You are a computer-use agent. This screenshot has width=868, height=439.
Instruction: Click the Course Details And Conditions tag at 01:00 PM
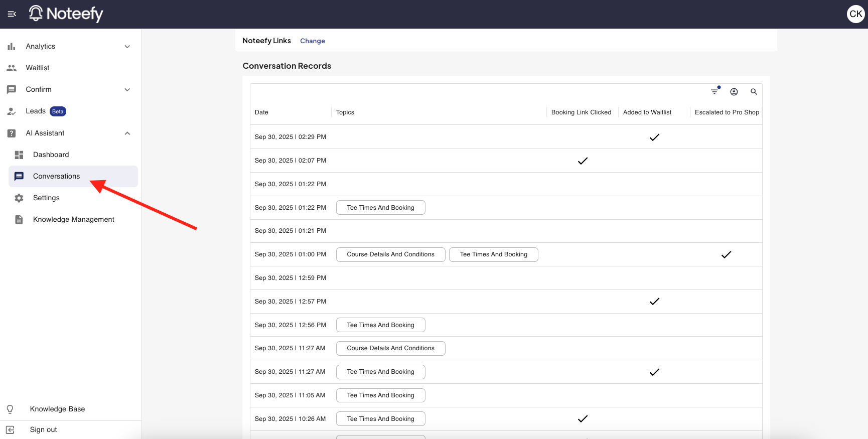click(390, 254)
